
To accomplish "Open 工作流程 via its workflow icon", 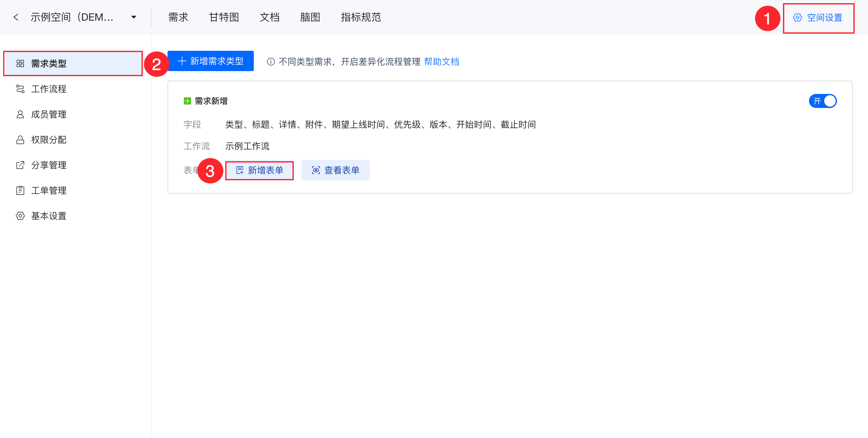I will click(x=20, y=89).
